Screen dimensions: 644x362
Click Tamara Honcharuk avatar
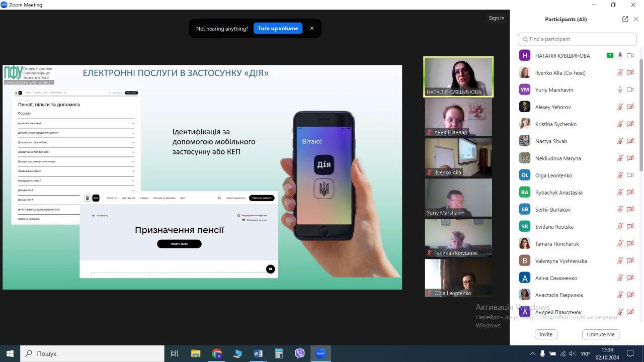(x=525, y=243)
